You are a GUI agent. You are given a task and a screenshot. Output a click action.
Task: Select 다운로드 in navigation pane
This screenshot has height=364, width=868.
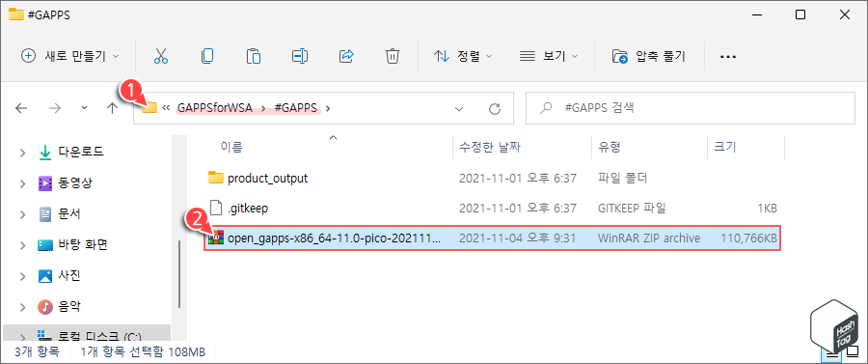(80, 152)
